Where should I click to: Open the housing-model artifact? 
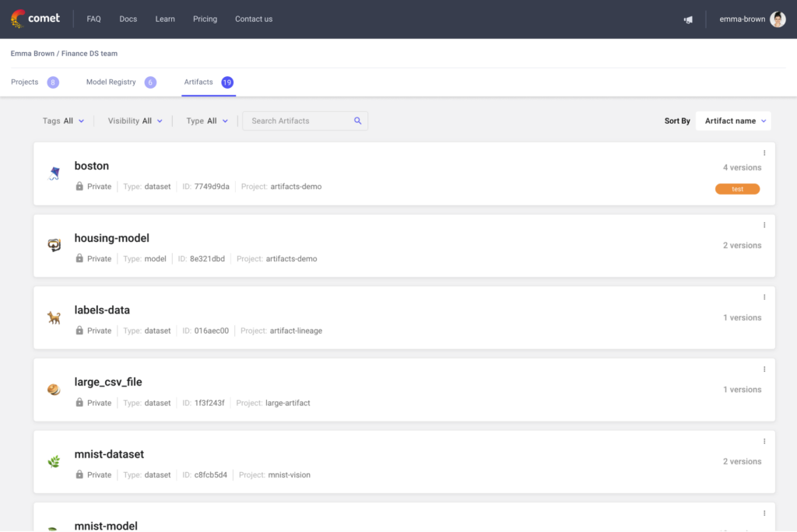coord(112,238)
